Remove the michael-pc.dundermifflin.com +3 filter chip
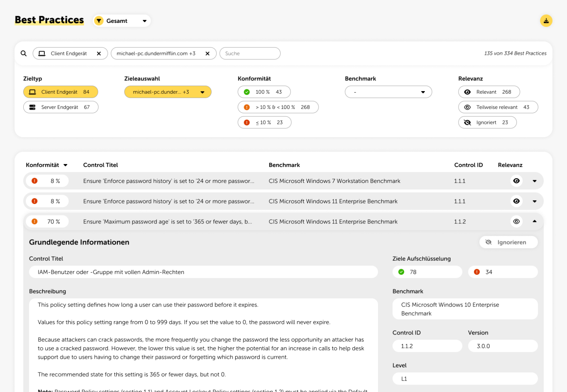Viewport: 567px width, 392px height. (207, 53)
